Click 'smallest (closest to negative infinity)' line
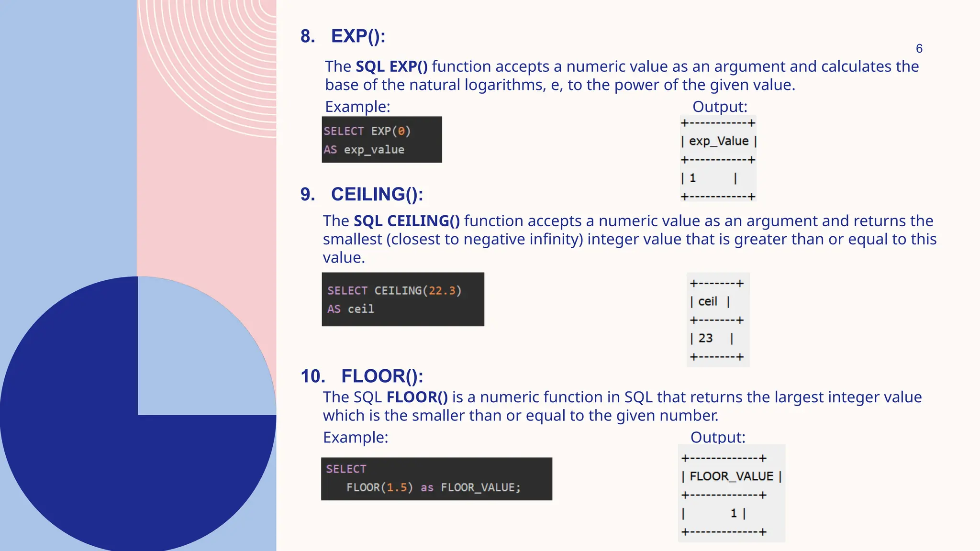 click(629, 239)
